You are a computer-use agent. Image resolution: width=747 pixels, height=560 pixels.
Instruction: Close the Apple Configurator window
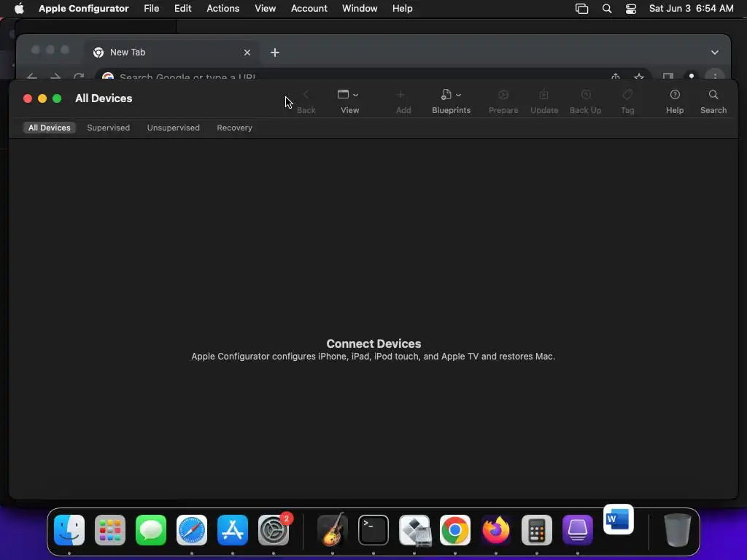(x=28, y=98)
